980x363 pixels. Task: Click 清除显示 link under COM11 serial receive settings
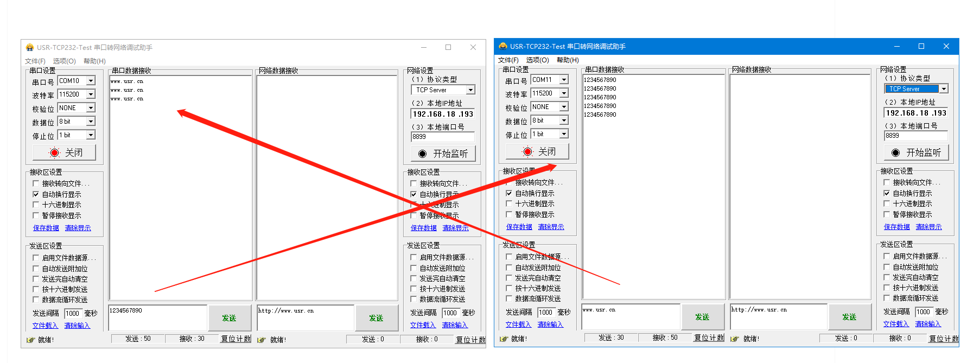pyautogui.click(x=551, y=227)
